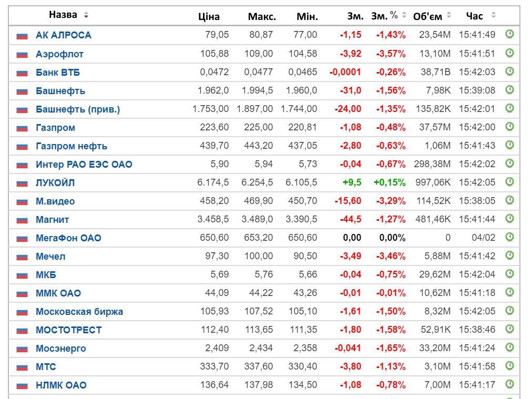
Task: Click the Russian flag icon next to Аэрофлот
Action: (22, 54)
